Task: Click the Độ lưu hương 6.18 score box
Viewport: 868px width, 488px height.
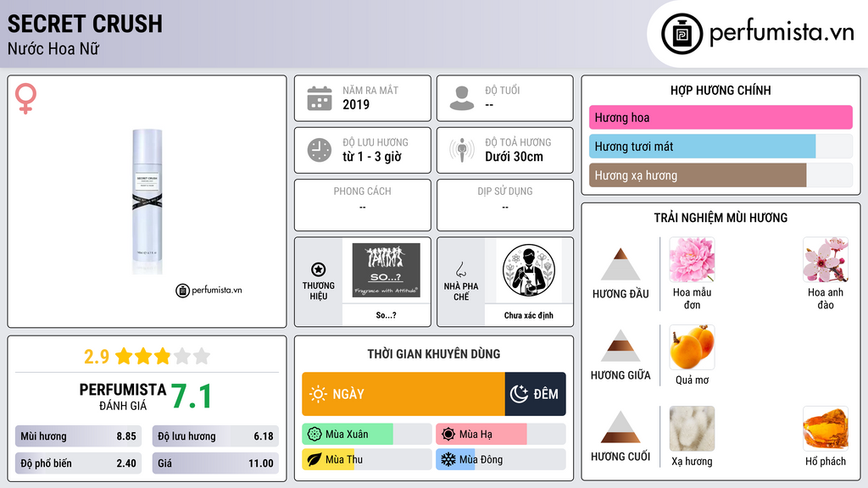Action: (215, 436)
